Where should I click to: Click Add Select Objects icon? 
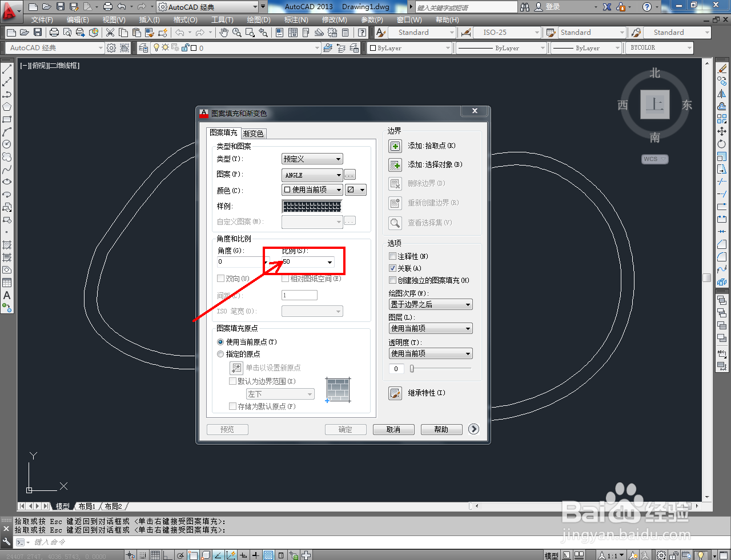point(395,165)
